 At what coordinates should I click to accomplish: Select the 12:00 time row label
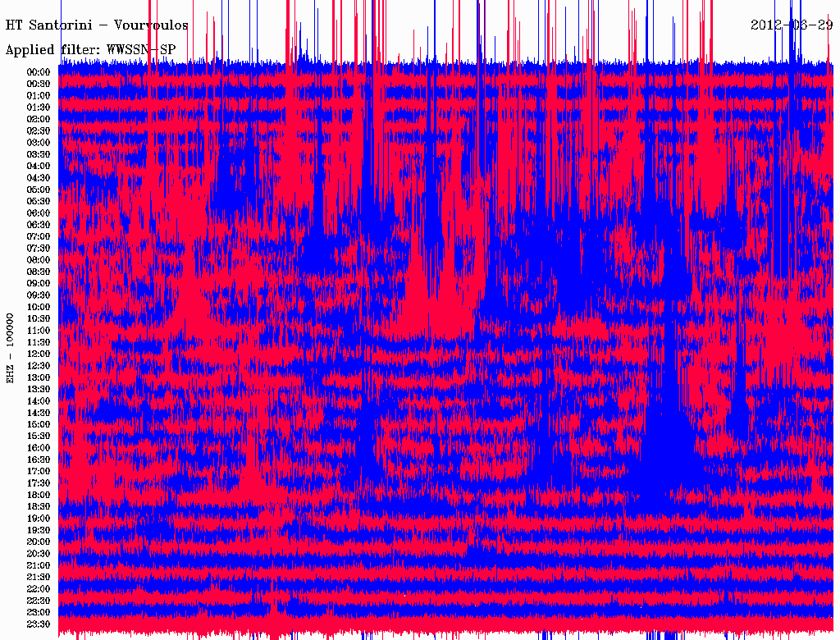(39, 354)
